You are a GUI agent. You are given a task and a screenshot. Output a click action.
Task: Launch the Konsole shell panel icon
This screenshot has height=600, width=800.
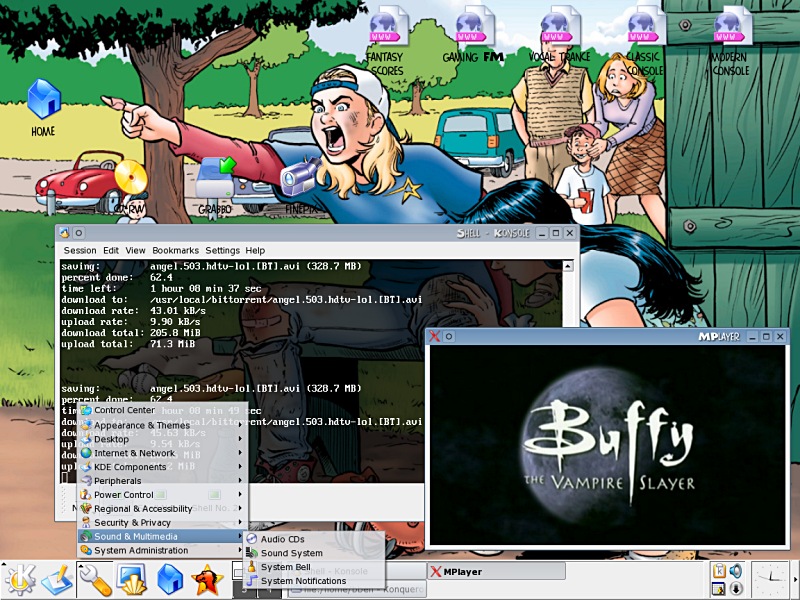click(132, 580)
